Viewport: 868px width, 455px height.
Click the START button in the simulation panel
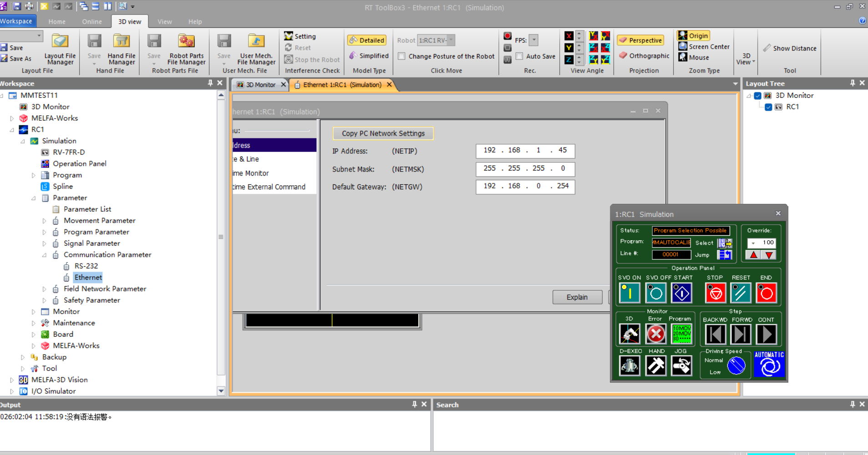[x=682, y=293]
